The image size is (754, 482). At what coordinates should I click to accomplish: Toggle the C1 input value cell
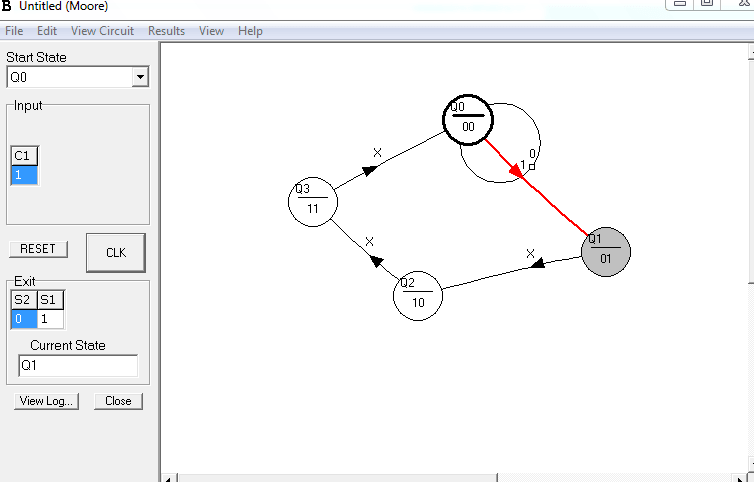point(24,175)
